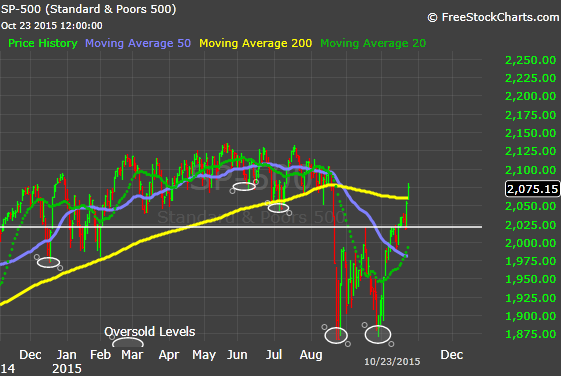Click the Price History legend label
Image resolution: width=561 pixels, height=376 pixels.
(x=43, y=43)
